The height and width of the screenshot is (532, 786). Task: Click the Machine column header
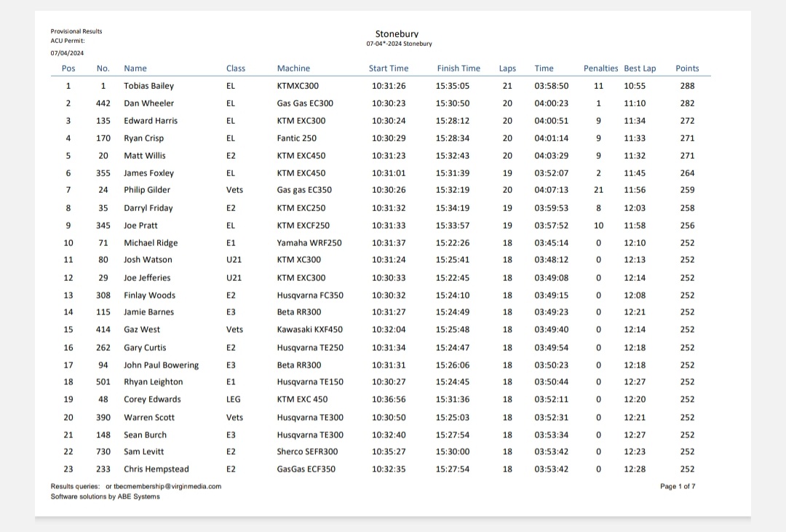point(293,68)
